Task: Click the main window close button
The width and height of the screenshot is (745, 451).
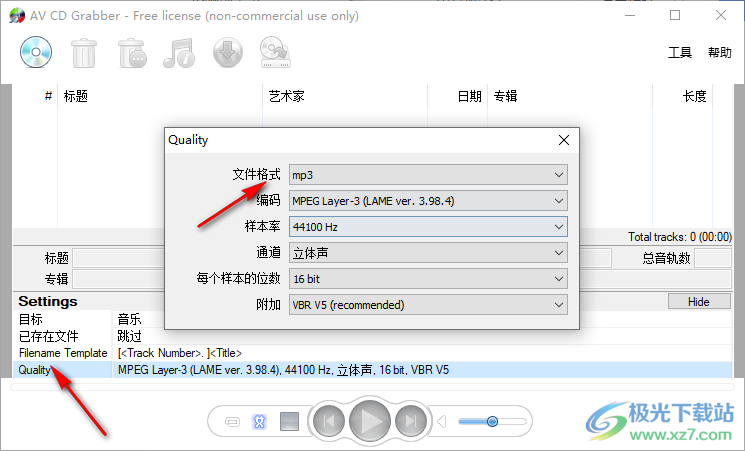Action: coord(721,15)
